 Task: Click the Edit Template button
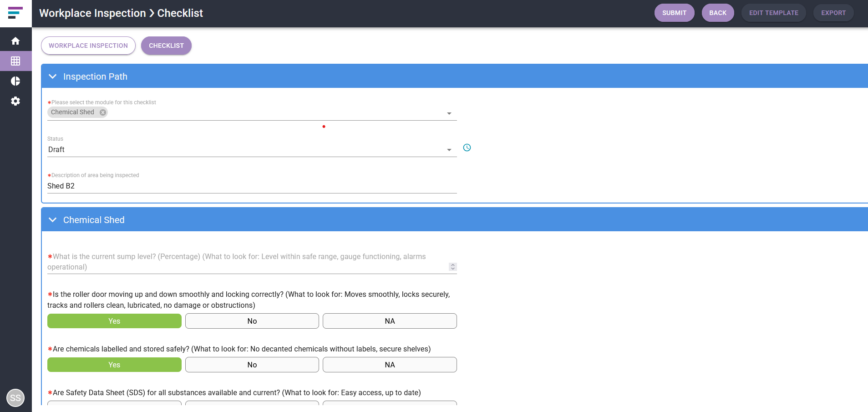[774, 13]
